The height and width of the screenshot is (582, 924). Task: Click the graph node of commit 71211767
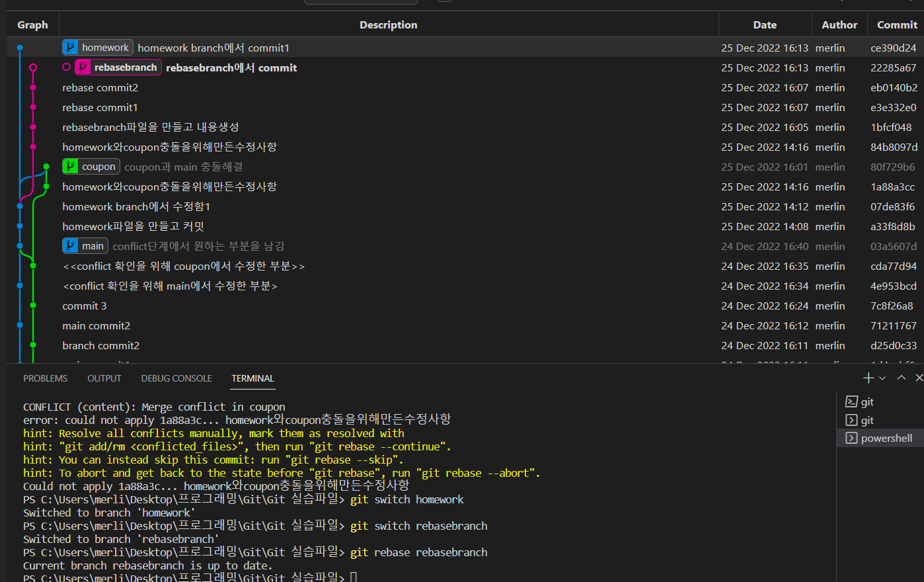[x=20, y=325]
